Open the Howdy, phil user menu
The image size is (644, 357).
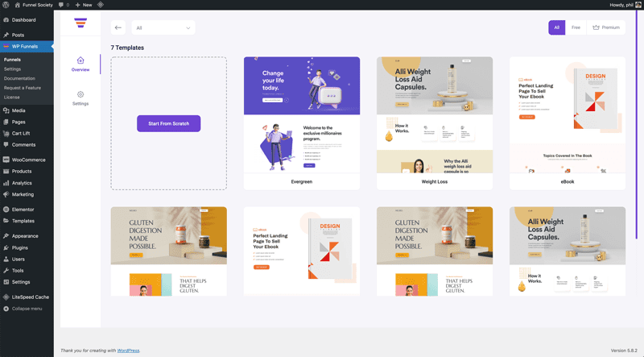point(625,5)
